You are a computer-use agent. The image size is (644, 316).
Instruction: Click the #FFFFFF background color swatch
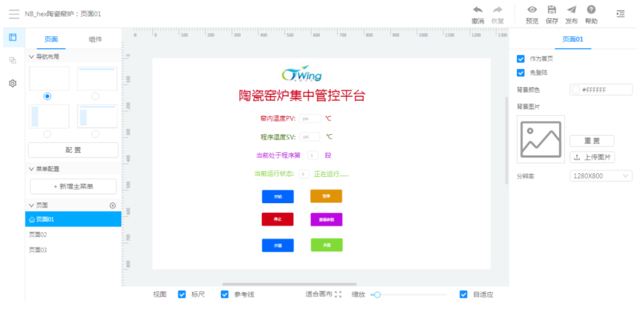pyautogui.click(x=576, y=90)
